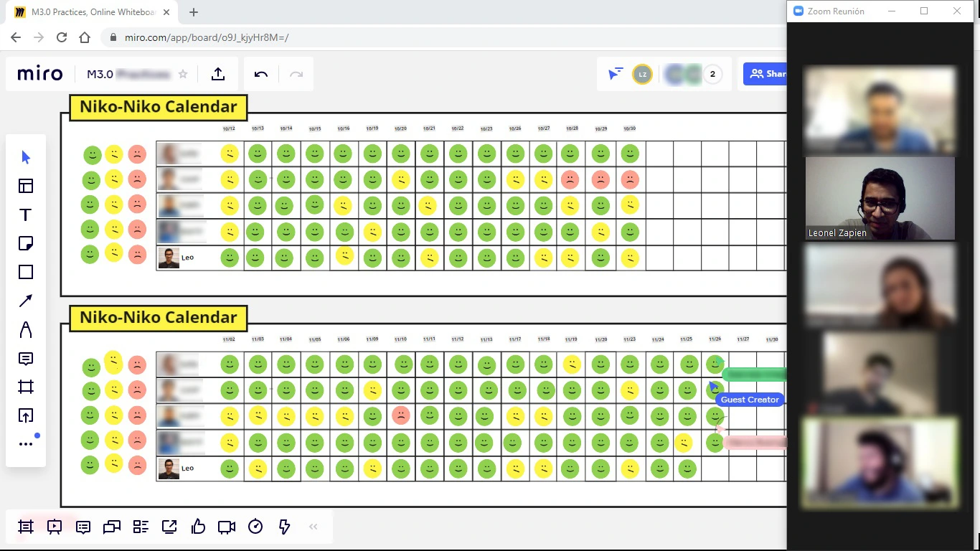This screenshot has height=551, width=980.
Task: Star the M3.0 board as favorite
Action: pyautogui.click(x=183, y=74)
